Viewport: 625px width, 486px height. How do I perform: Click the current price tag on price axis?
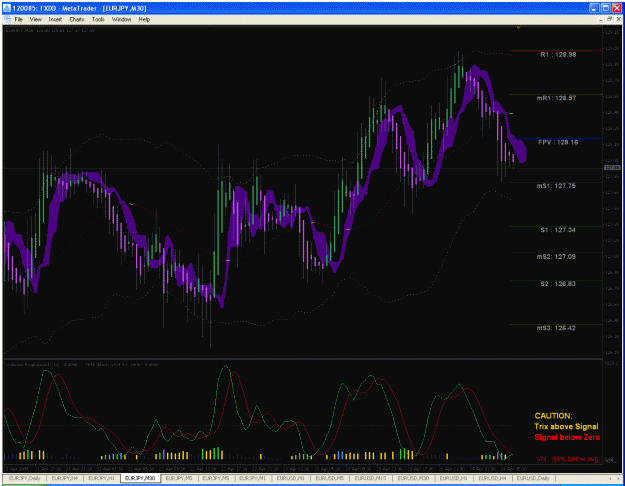[x=612, y=168]
